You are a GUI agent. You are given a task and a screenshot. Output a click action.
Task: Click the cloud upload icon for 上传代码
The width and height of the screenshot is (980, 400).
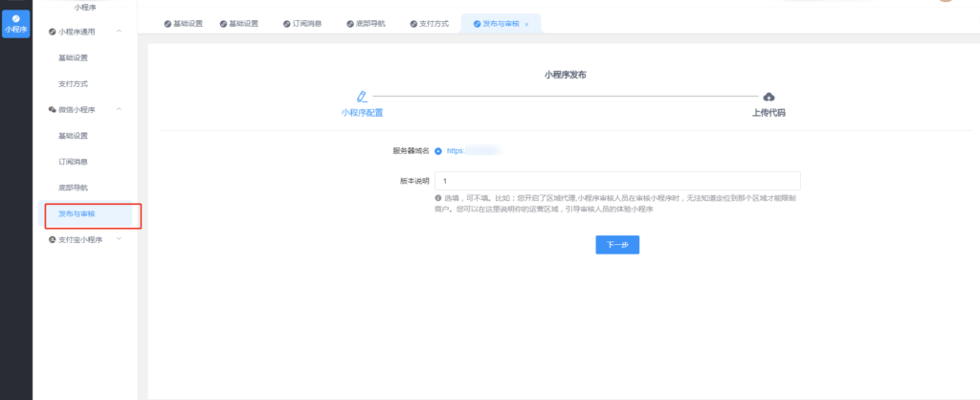768,97
